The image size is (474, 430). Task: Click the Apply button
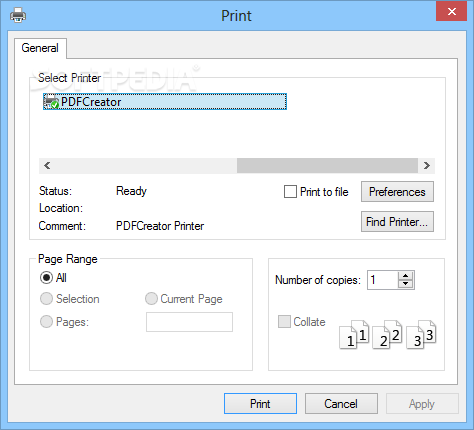(422, 404)
